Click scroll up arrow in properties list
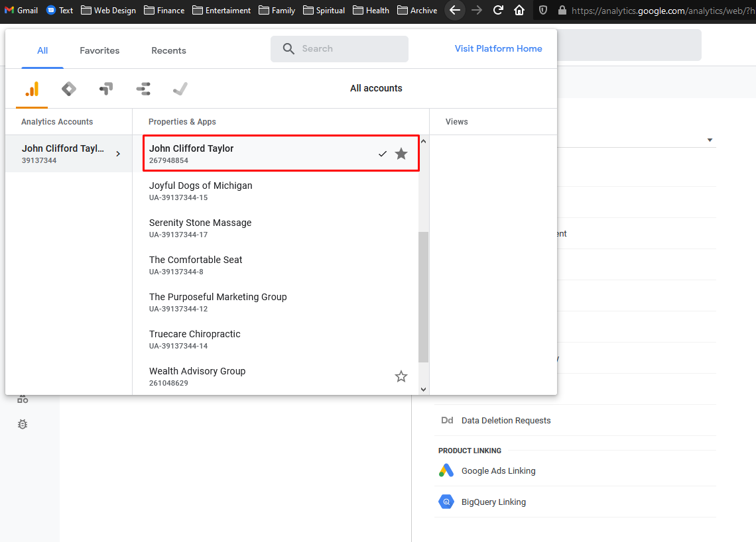 (x=423, y=141)
